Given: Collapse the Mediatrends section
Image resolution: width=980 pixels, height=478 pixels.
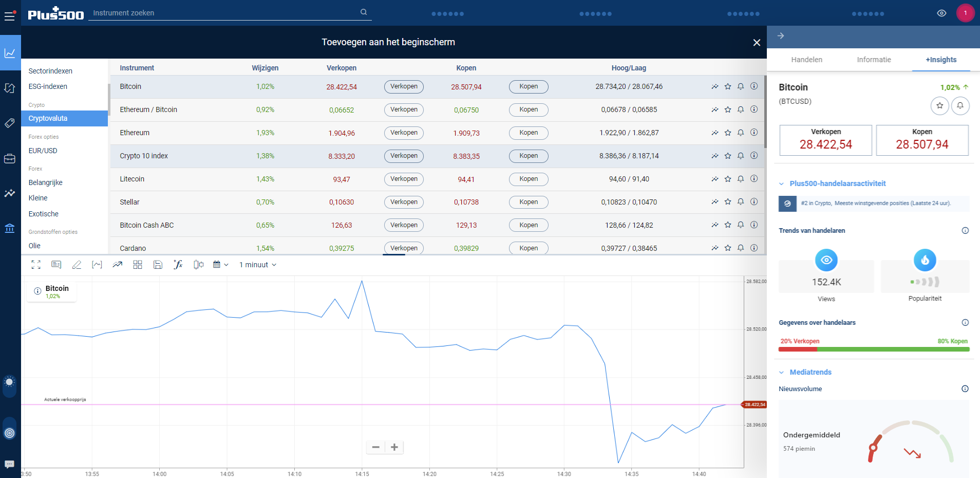Looking at the screenshot, I should [781, 372].
